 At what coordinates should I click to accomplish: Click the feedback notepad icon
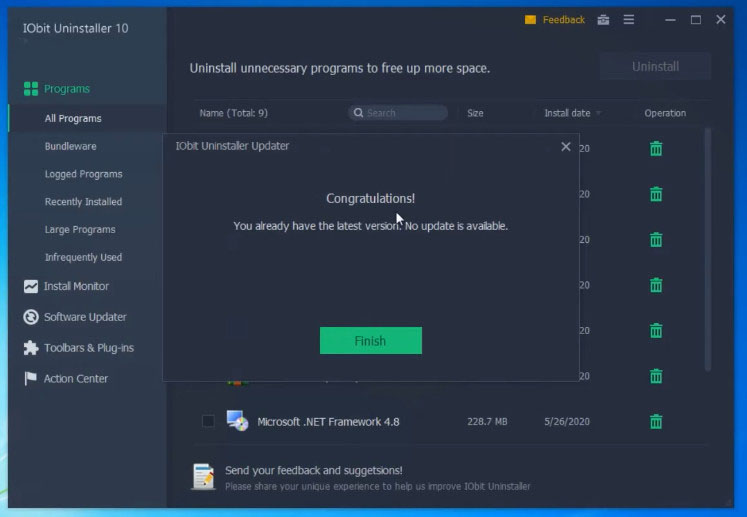[x=203, y=476]
